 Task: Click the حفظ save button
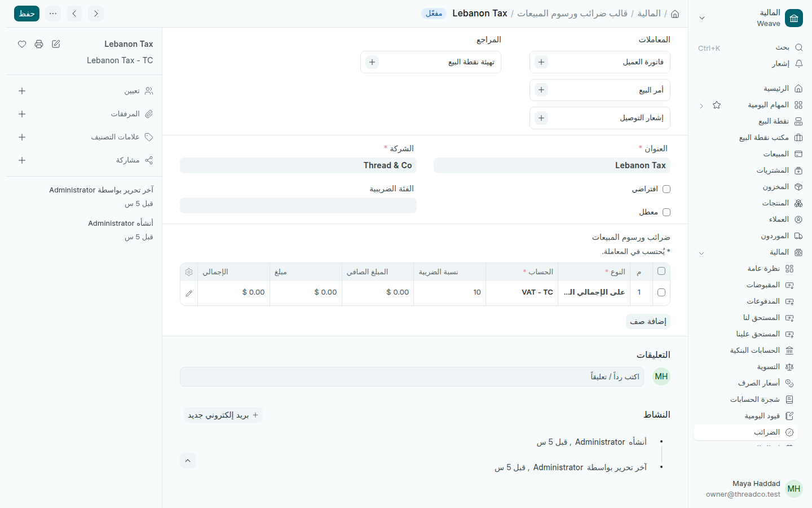pos(27,14)
